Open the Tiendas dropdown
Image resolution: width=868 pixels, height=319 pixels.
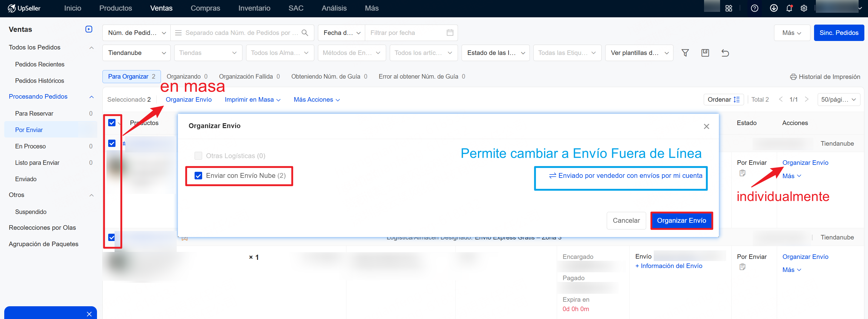pos(208,53)
